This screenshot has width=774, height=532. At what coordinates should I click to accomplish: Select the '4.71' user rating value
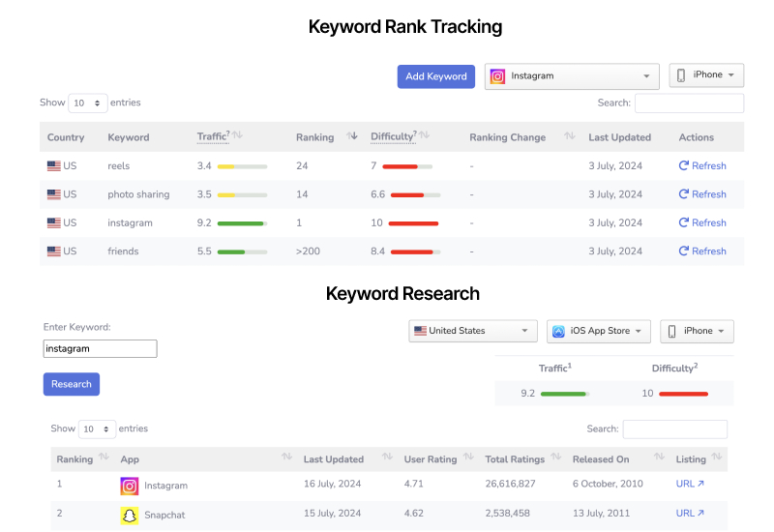[x=414, y=484]
